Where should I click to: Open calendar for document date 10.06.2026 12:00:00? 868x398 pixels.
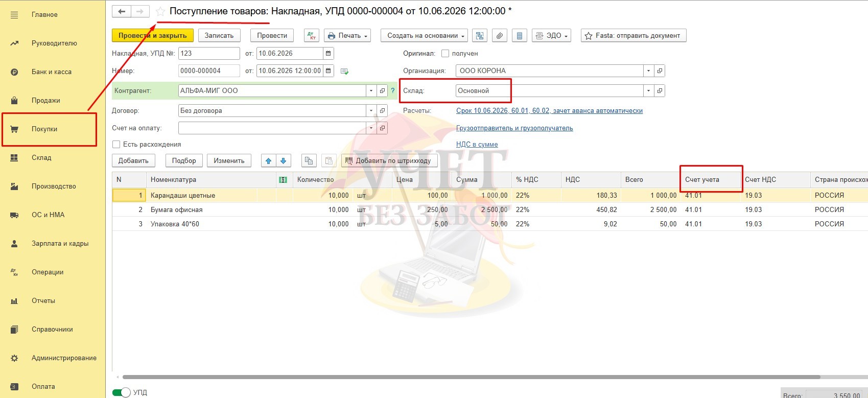[329, 71]
